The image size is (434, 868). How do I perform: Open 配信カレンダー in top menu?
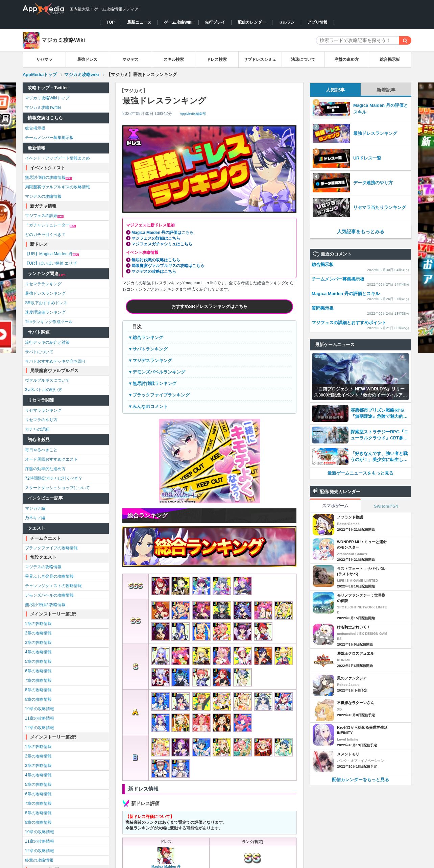[252, 22]
